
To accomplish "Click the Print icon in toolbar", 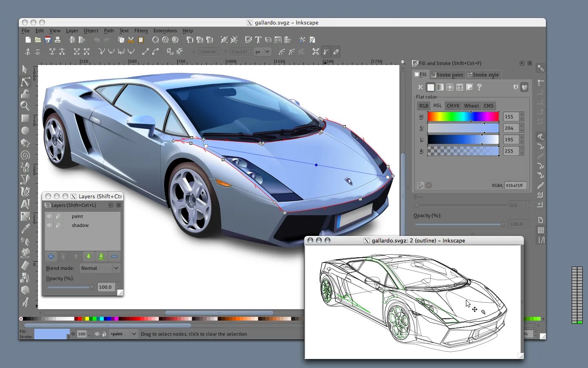I will click(x=58, y=40).
